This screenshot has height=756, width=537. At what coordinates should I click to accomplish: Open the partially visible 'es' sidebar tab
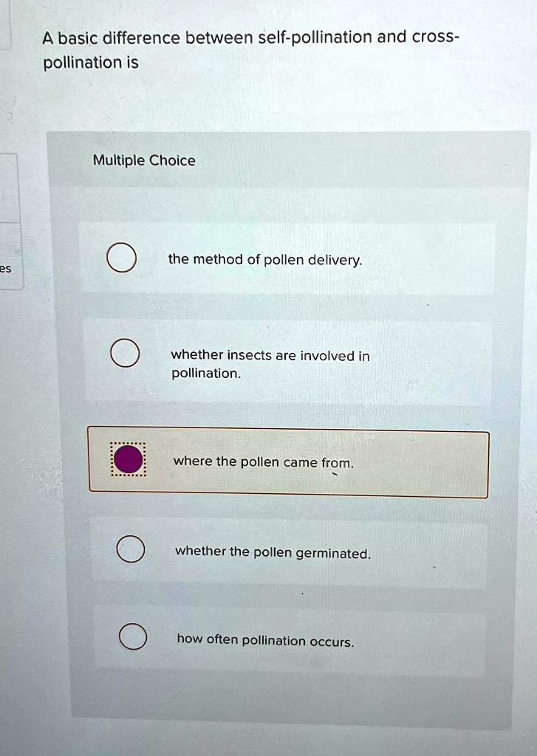(9, 269)
